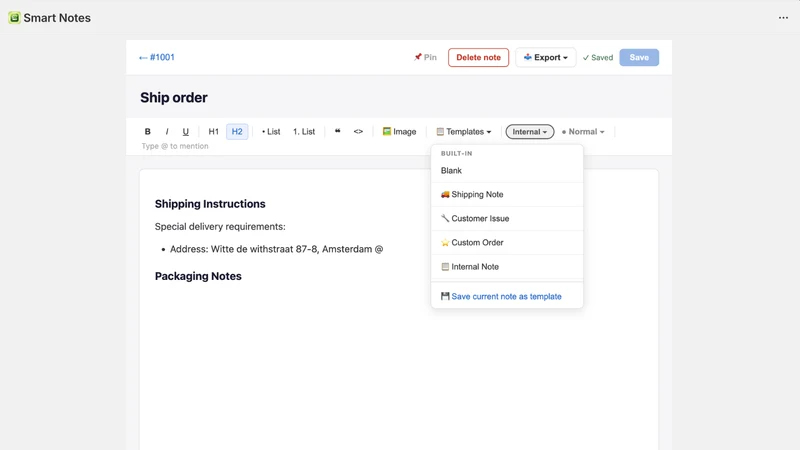Toggle the active H2 heading style
Viewport: 800px width, 450px height.
click(x=237, y=132)
